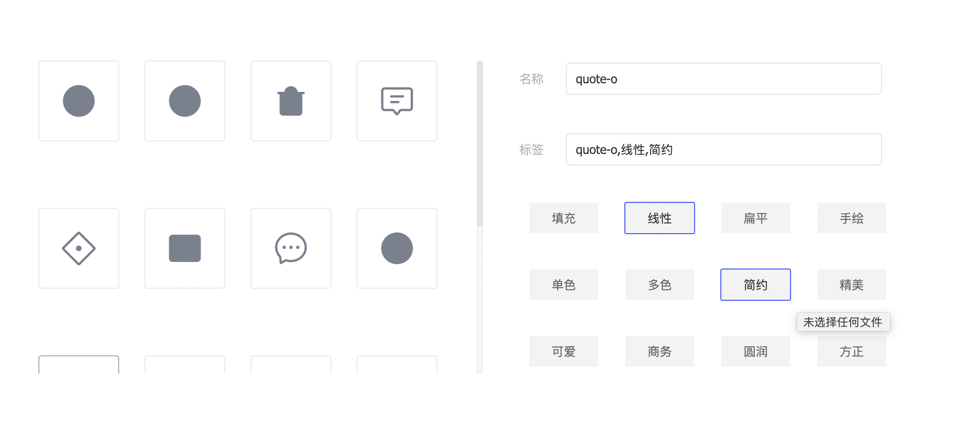980x428 pixels.
Task: Deselect the 简约 tag
Action: (x=756, y=285)
